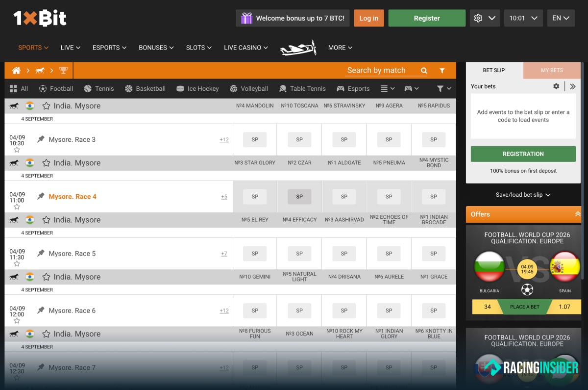Screen dimensions: 588x390
Task: Switch to the MY BETS tab
Action: pos(552,71)
